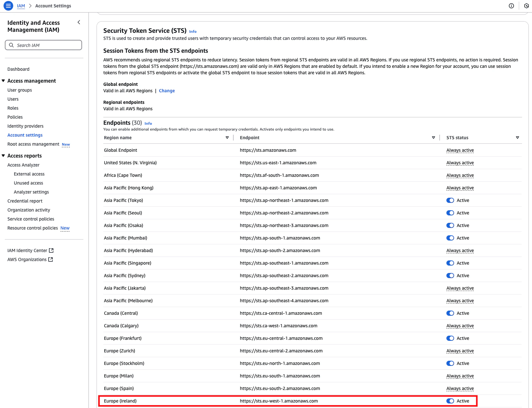The image size is (532, 408).
Task: Open AWS Organizations external link icon
Action: coord(51,259)
